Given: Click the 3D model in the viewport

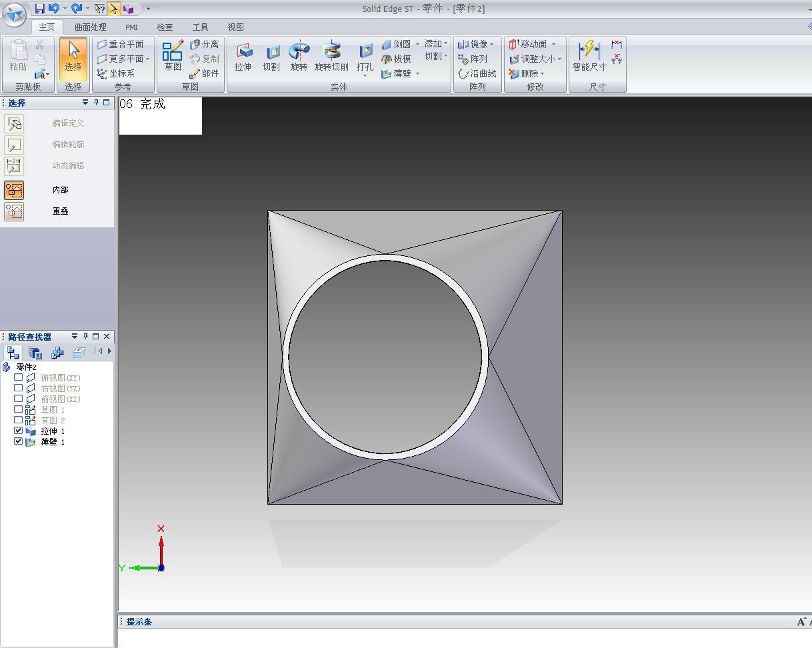Looking at the screenshot, I should [415, 357].
